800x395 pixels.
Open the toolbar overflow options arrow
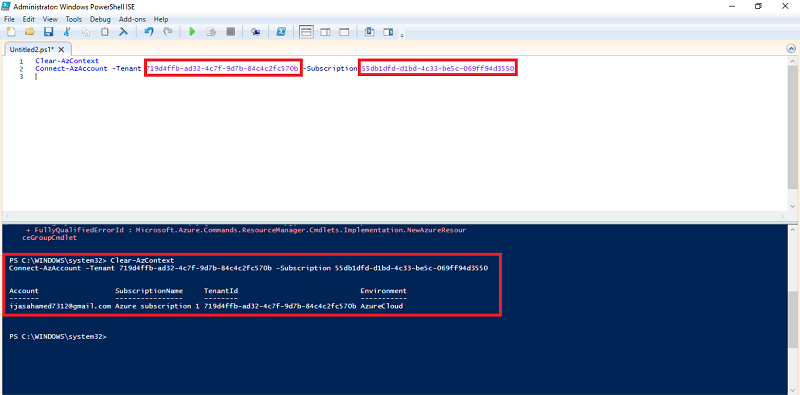(x=402, y=35)
